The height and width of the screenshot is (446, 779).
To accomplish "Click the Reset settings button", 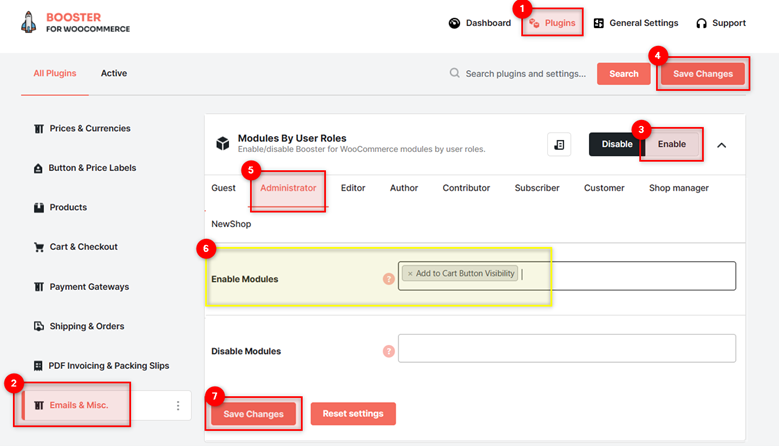I will click(353, 414).
